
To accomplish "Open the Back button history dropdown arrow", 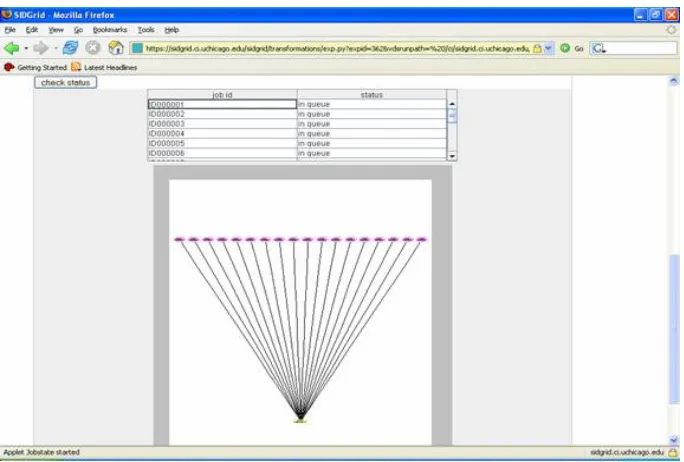I will tap(26, 48).
